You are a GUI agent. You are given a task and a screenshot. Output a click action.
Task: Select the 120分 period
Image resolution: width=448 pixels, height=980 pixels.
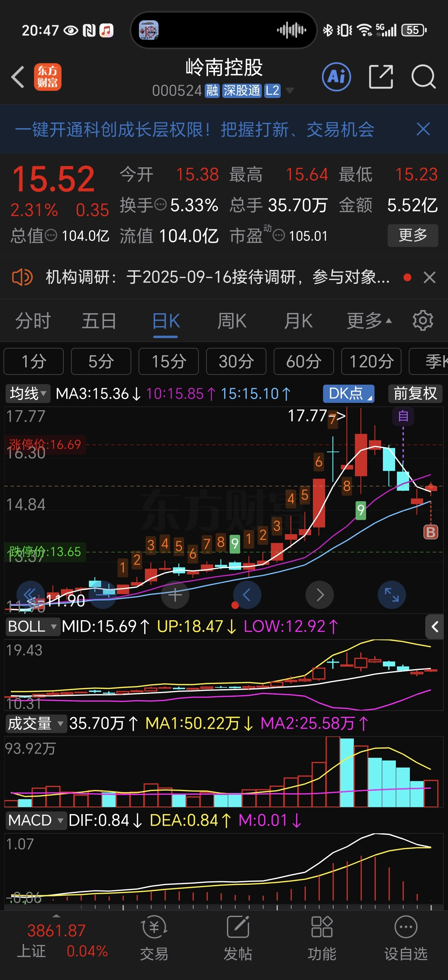pos(371,361)
